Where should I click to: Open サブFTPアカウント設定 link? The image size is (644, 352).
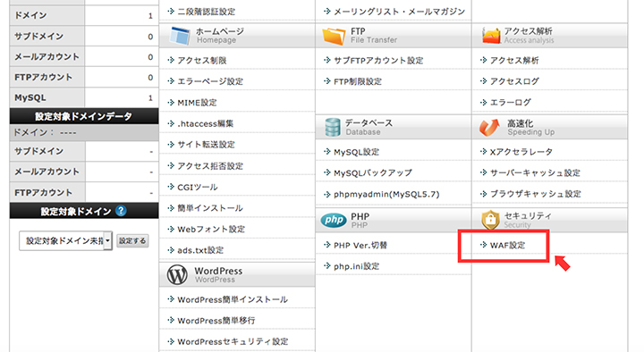point(378,61)
